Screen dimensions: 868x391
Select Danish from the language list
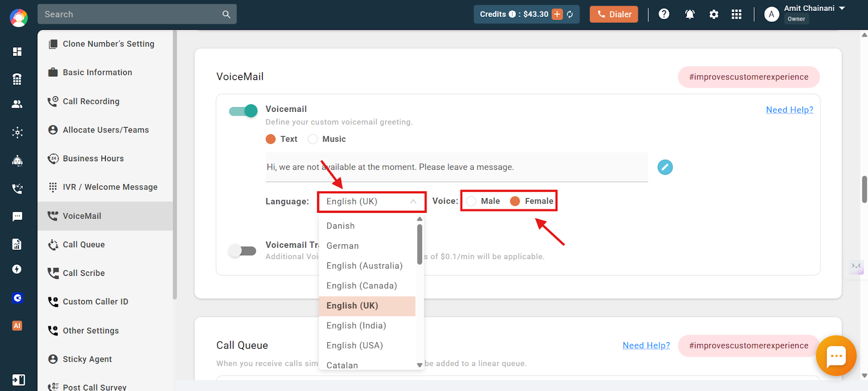367,226
